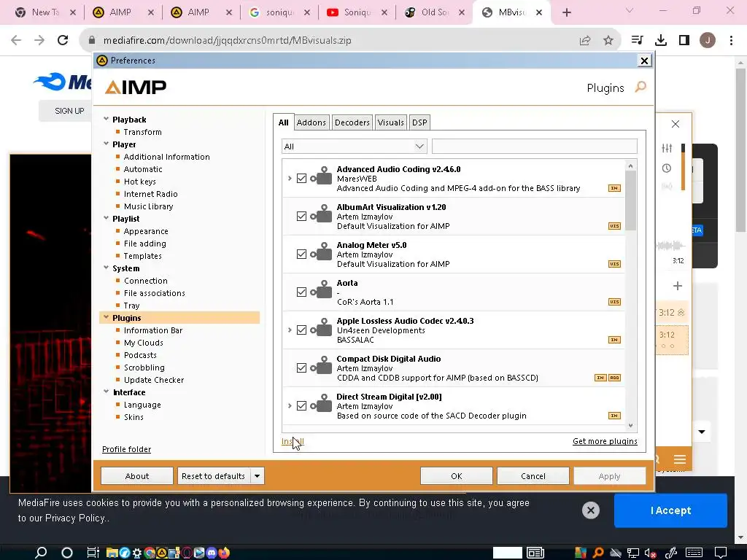The width and height of the screenshot is (747, 560).
Task: Uncheck Advanced Audio Coding v2.46.0 plugin
Action: 301,178
